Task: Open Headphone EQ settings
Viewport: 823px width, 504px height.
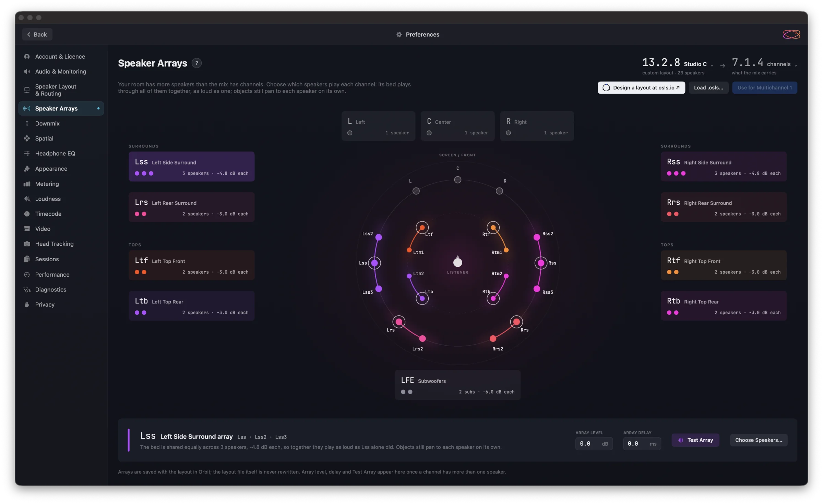Action: click(x=61, y=154)
